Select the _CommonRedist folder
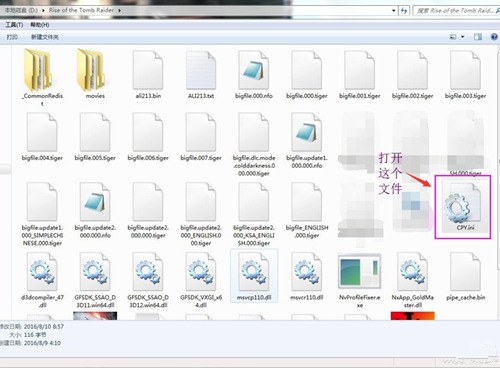The width and height of the screenshot is (500, 368). click(42, 77)
